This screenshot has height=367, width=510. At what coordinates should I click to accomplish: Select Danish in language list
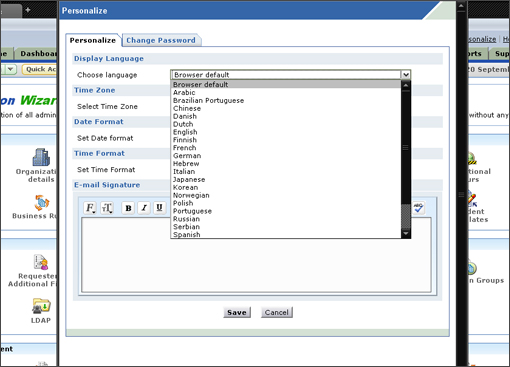click(x=286, y=116)
